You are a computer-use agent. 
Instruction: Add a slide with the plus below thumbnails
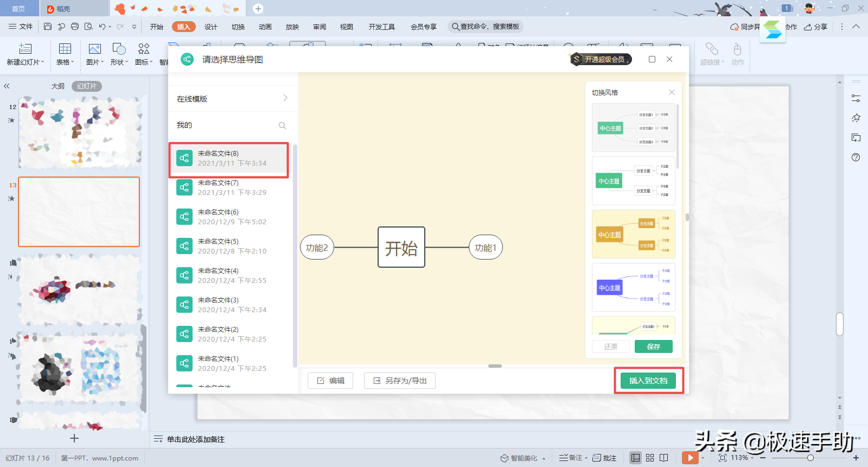[x=74, y=438]
